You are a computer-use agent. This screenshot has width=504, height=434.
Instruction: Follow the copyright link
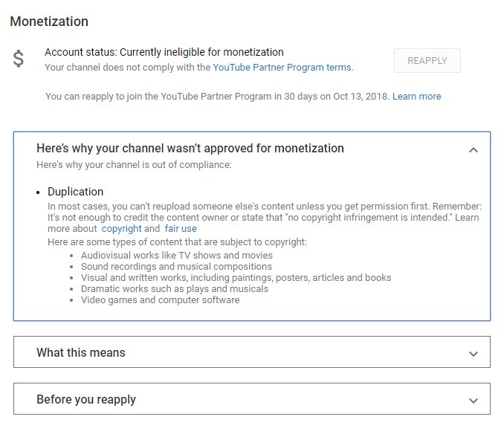pos(121,229)
